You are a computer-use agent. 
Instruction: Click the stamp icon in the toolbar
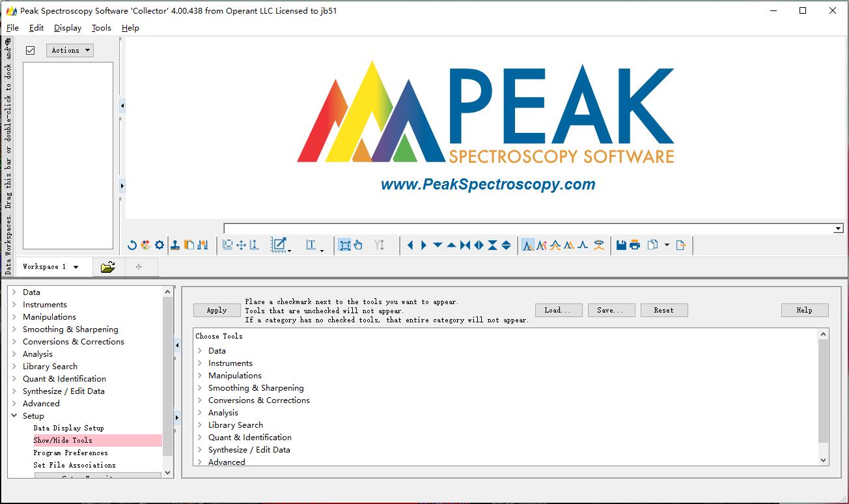pyautogui.click(x=175, y=245)
